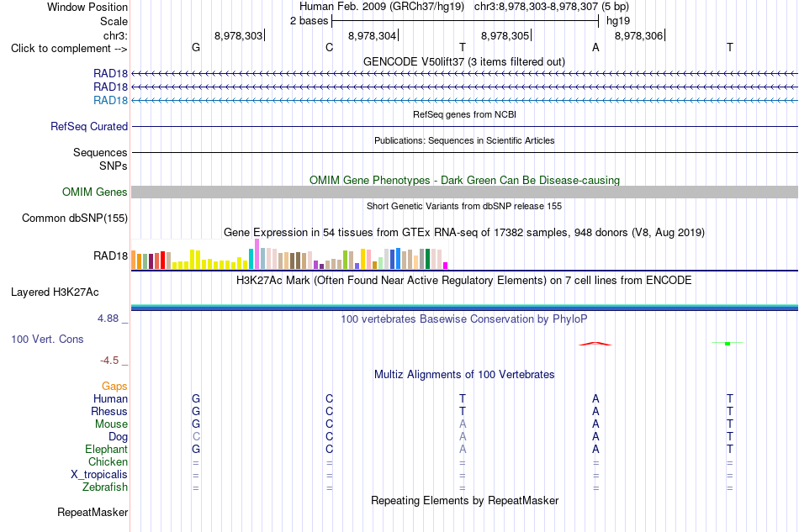Click RAD18 label beside GTEx bar chart
Viewport: 799px width, 532px height.
[x=110, y=255]
